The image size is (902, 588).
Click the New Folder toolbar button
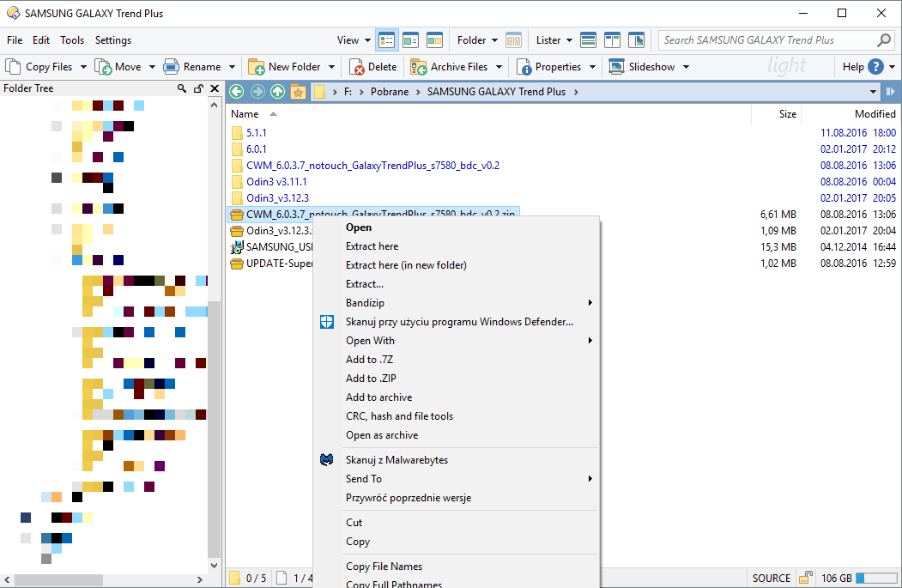tap(285, 67)
